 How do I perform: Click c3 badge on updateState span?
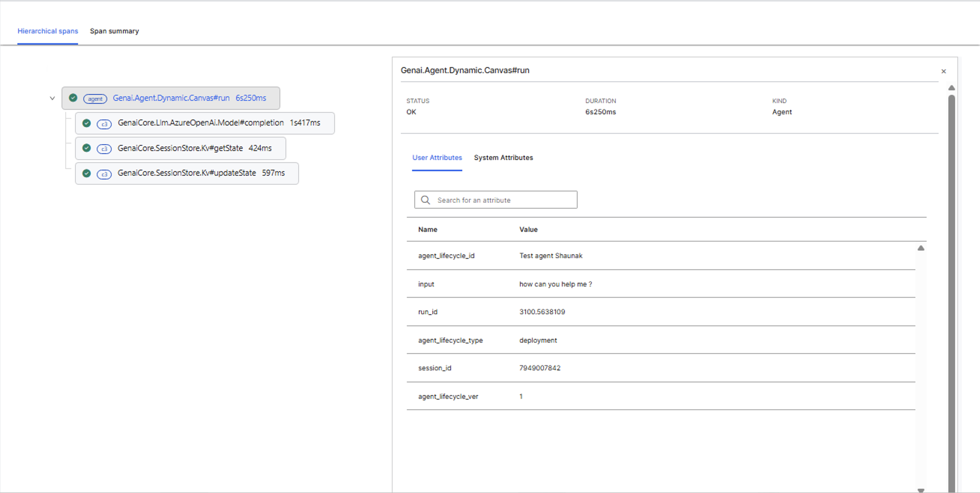click(104, 174)
